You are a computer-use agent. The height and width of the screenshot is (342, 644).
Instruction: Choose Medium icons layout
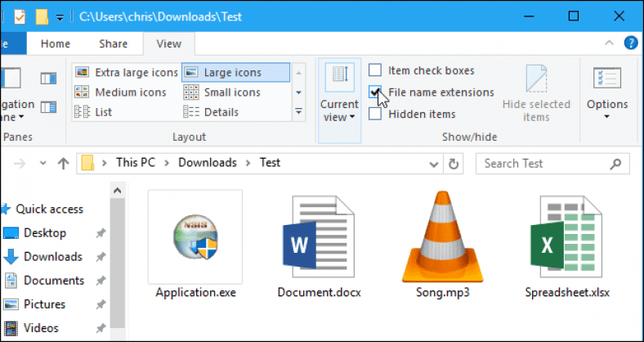tap(120, 92)
